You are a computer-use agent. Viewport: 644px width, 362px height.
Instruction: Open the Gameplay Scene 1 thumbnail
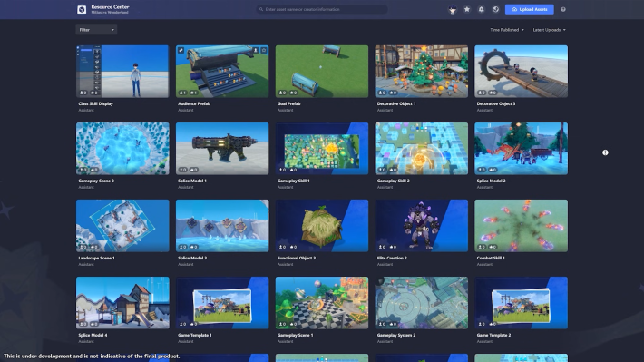[322, 303]
